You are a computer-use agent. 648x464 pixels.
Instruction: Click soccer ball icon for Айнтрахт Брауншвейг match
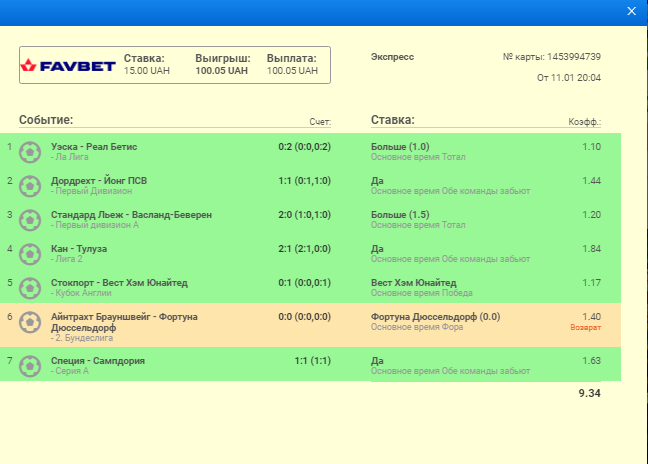(30, 326)
